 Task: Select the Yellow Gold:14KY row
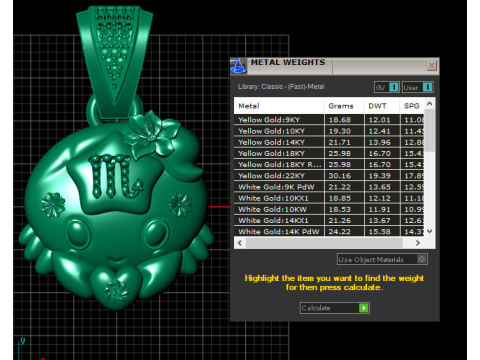point(329,142)
